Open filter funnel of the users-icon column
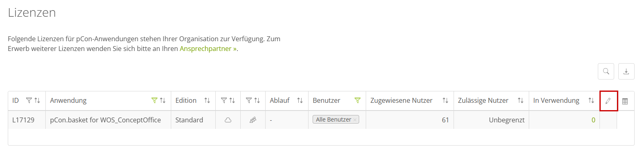 [x=248, y=100]
